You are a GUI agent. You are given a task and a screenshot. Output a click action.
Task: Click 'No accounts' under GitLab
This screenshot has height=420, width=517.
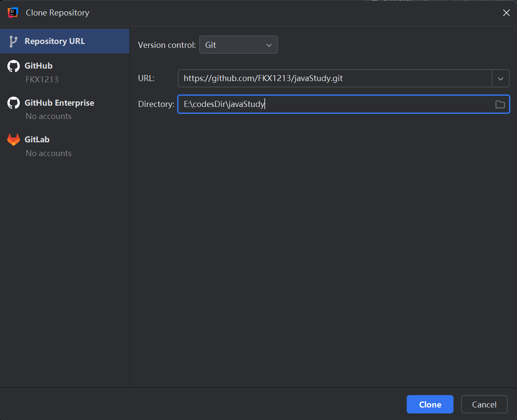pyautogui.click(x=48, y=154)
